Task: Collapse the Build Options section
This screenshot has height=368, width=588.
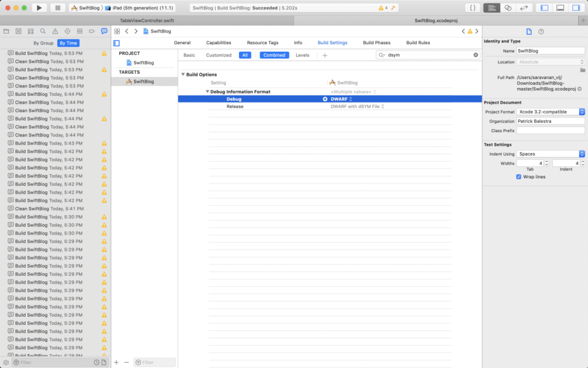Action: coord(183,74)
